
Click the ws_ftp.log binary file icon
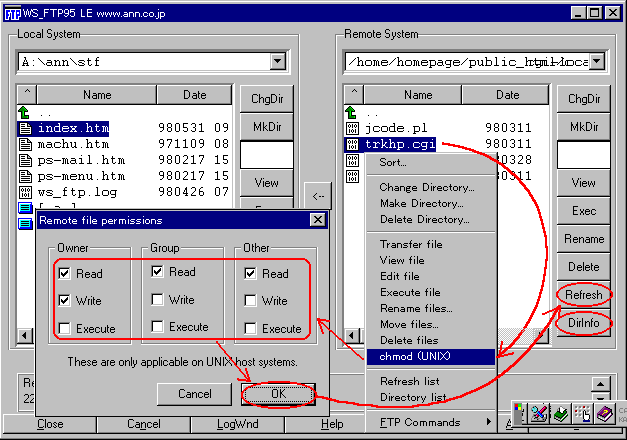26,191
